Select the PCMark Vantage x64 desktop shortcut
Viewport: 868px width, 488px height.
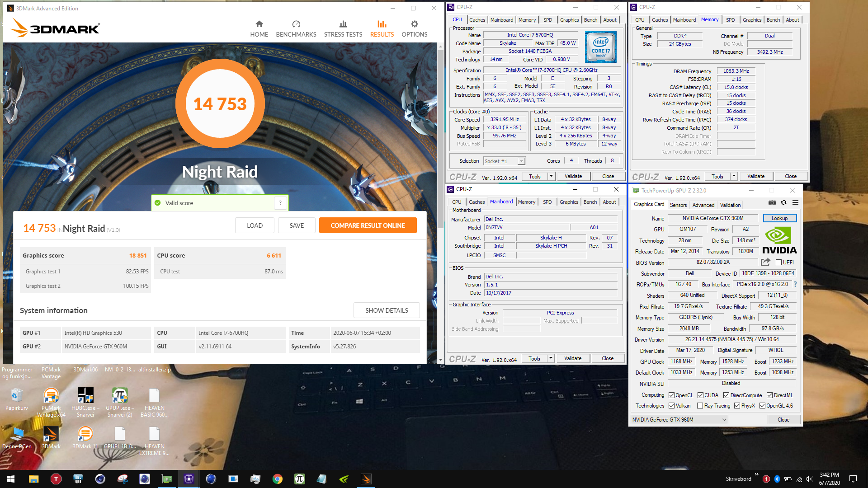click(51, 402)
